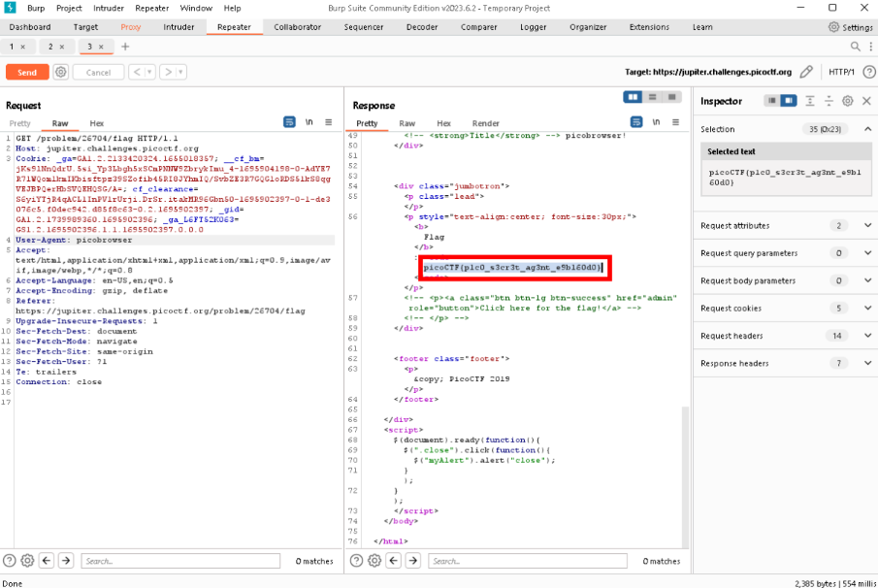This screenshot has width=878, height=588.
Task: Click the Request search input field
Action: coord(179,561)
